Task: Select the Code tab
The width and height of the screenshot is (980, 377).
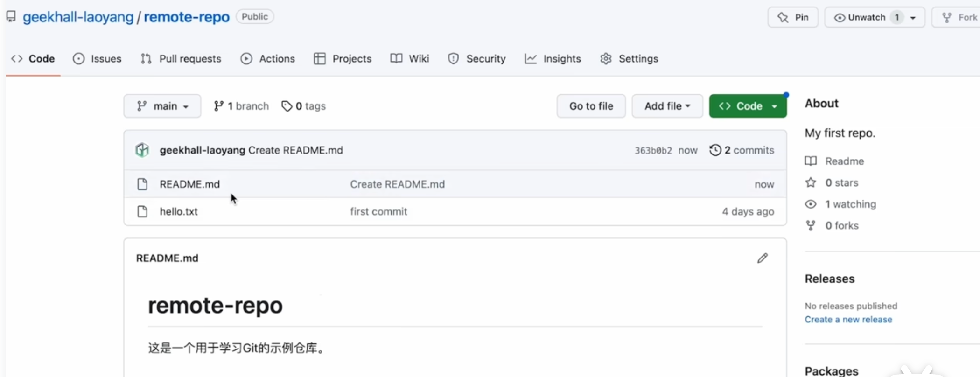Action: 33,59
